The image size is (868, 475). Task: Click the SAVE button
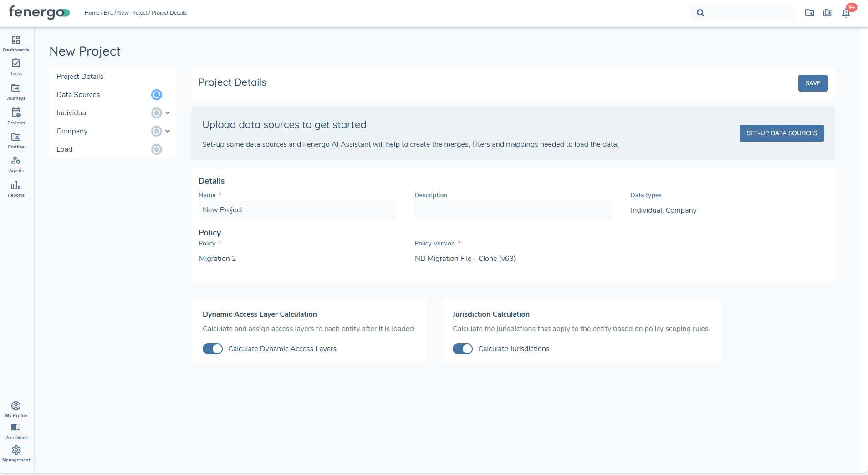[812, 83]
